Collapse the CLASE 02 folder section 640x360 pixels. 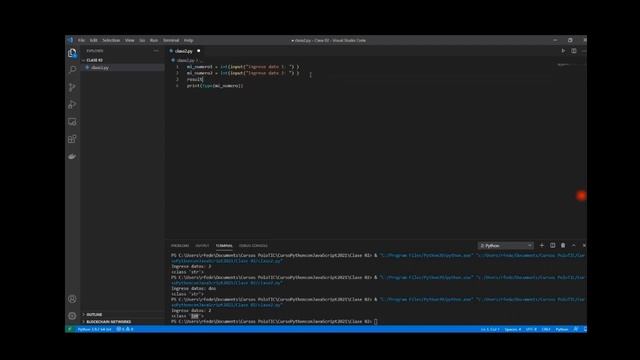click(94, 60)
